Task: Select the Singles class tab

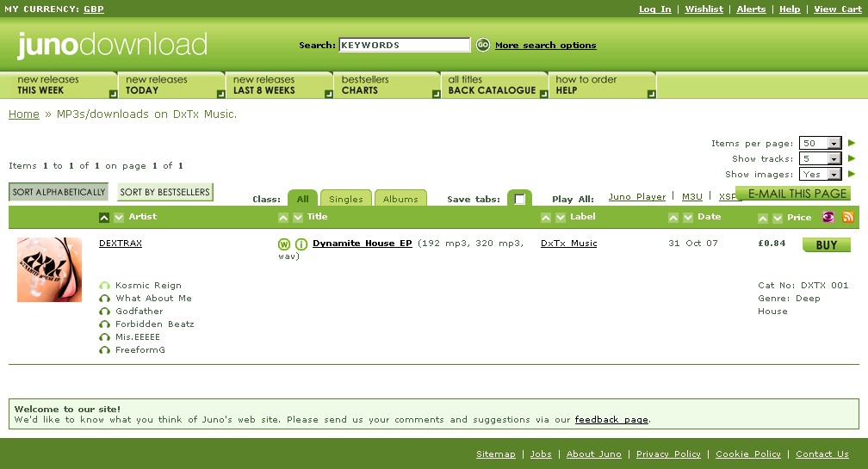Action: coord(346,199)
